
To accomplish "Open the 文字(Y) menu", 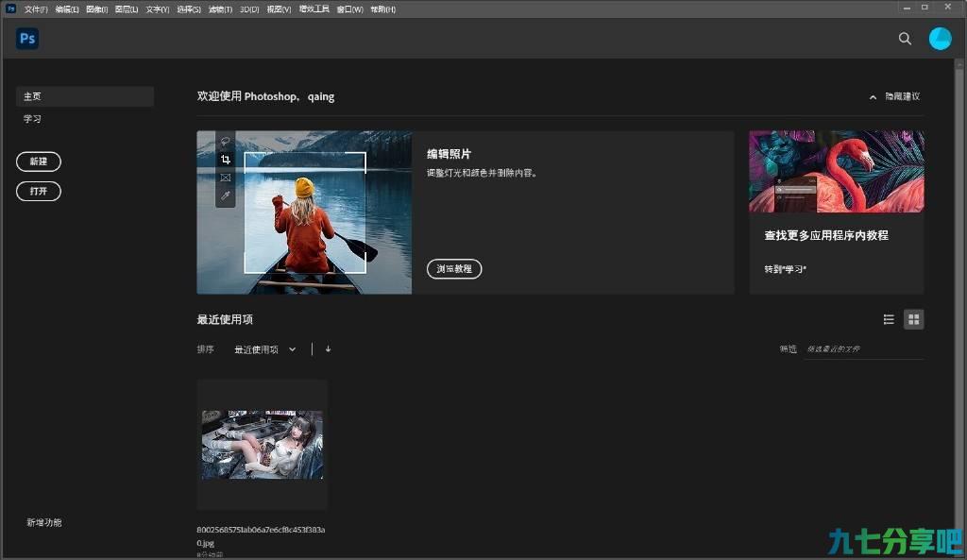I will tap(158, 9).
